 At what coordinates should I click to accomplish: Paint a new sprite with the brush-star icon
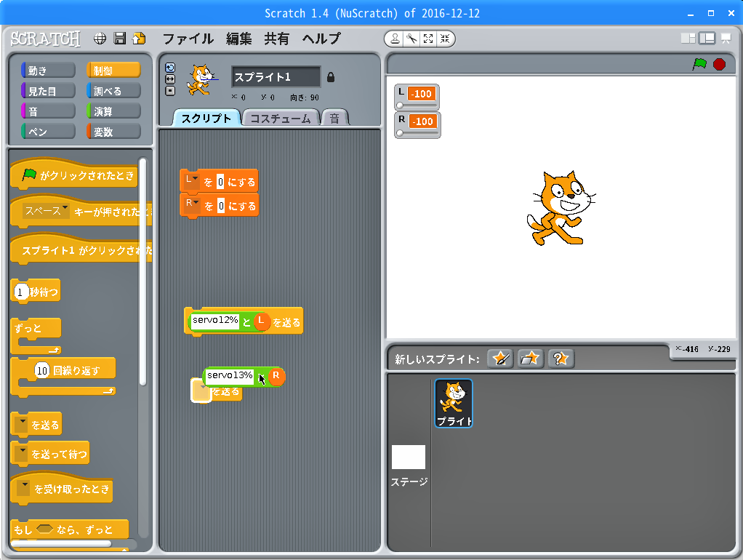pos(500,359)
